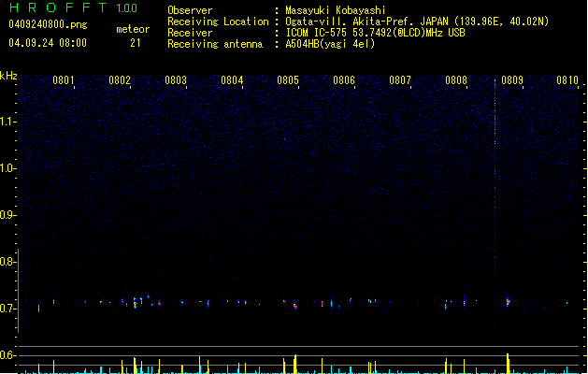588x374 pixels.
Task: Click the 0806 time marker
Action: coord(344,79)
